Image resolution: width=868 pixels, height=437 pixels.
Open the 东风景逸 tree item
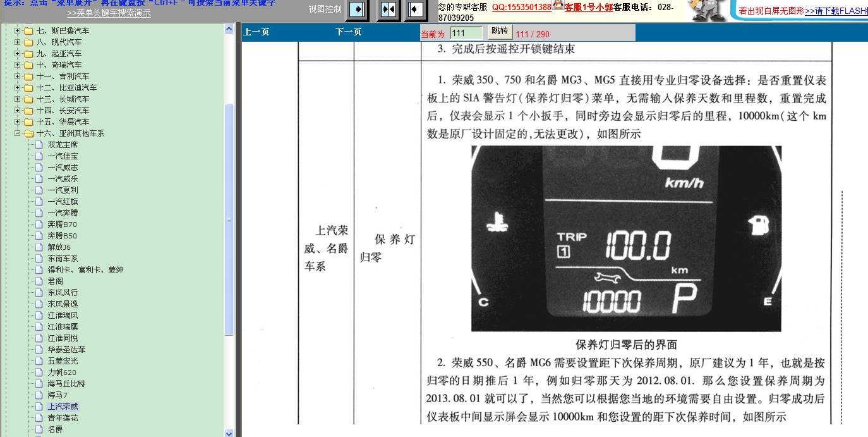point(63,304)
